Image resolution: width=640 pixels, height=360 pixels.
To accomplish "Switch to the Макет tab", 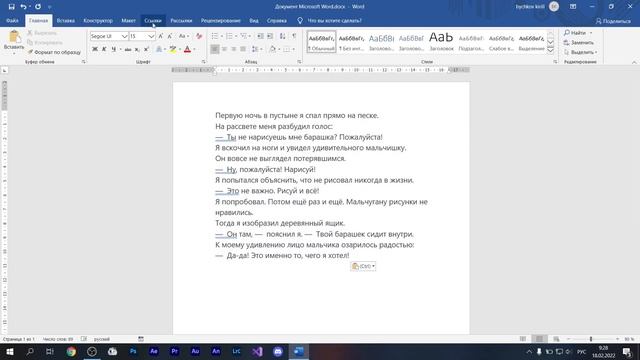I will tap(128, 20).
